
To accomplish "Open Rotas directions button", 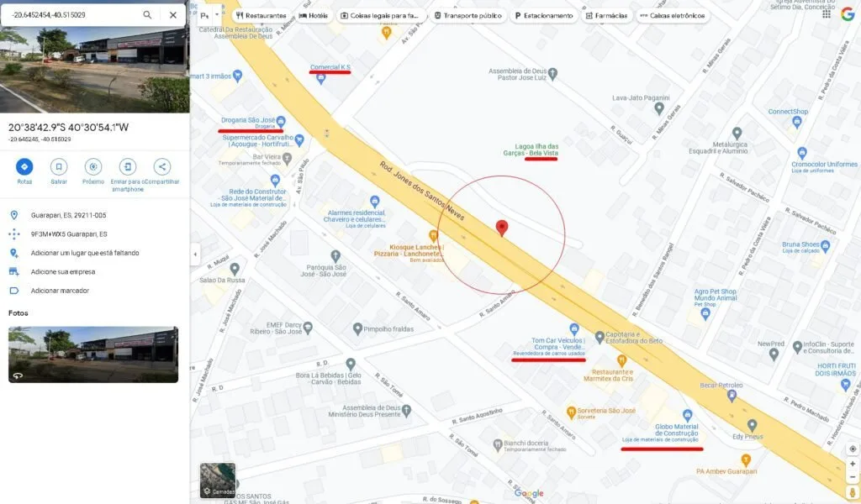I will (x=24, y=166).
